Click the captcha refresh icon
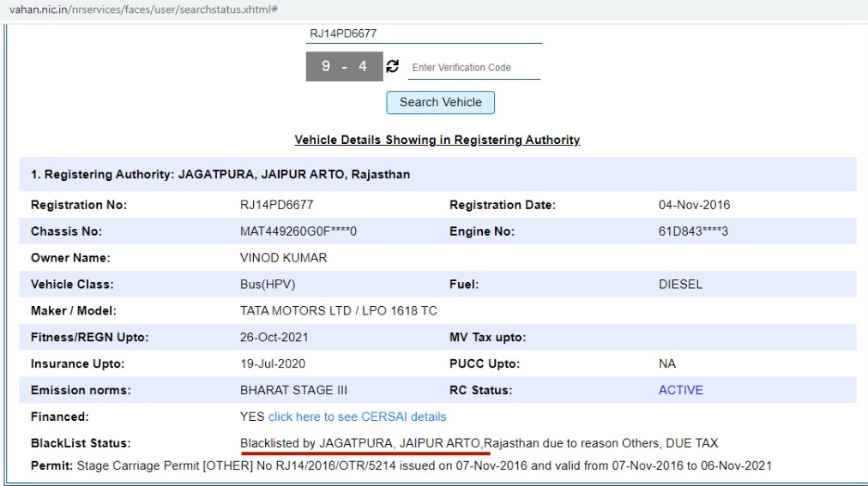This screenshot has width=868, height=486. 393,67
